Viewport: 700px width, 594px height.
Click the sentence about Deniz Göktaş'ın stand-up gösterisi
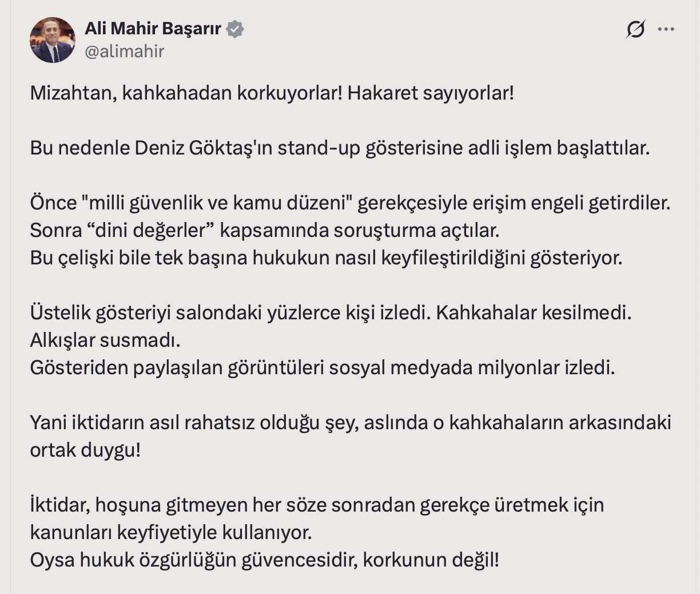coord(340,148)
